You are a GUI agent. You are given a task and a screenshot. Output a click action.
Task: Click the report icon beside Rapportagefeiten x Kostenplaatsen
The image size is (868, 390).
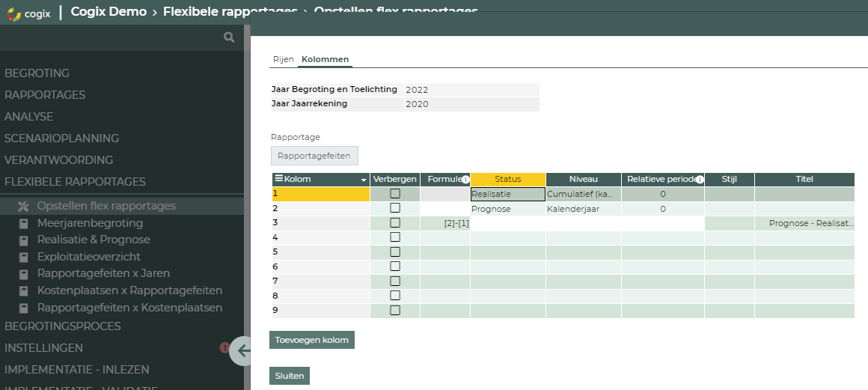click(x=23, y=308)
